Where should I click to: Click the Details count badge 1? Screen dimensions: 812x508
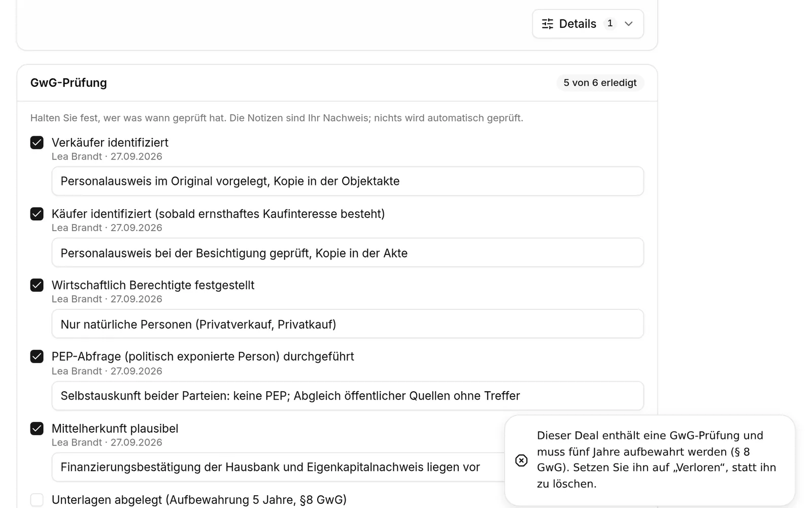[610, 23]
